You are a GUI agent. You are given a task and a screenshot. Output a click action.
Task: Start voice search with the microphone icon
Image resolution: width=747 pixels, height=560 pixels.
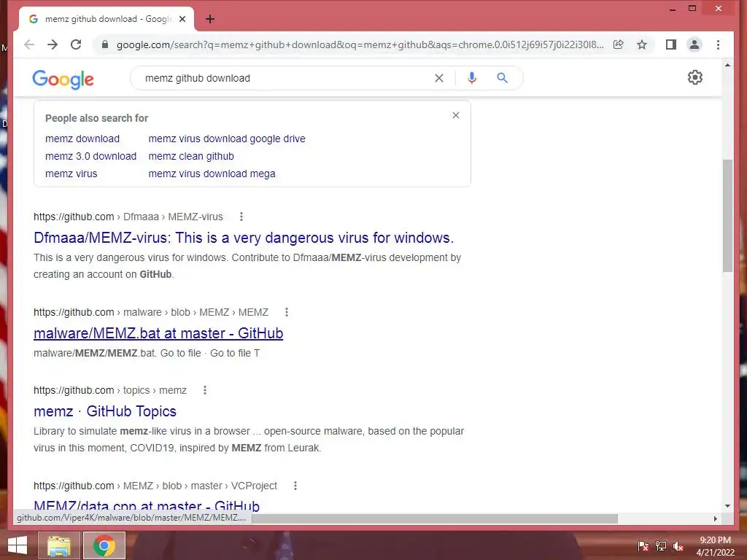472,78
